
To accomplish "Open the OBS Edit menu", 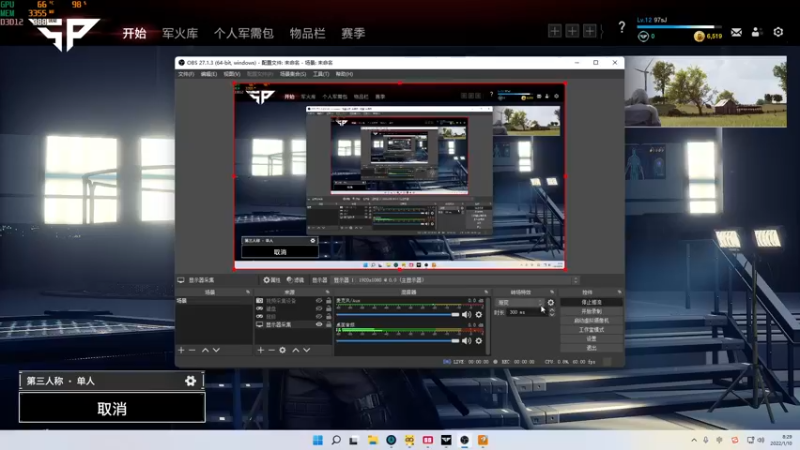I will point(208,74).
